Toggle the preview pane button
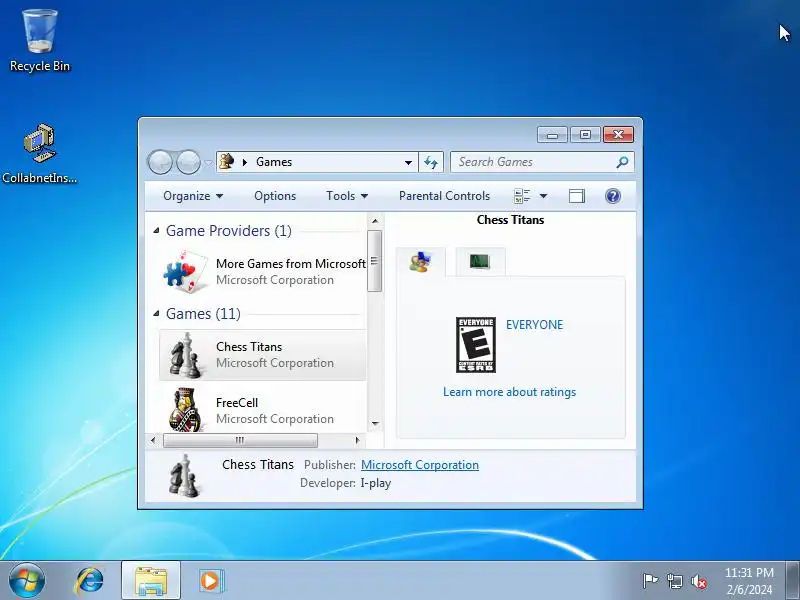Screen dimensions: 800x600 click(x=577, y=196)
